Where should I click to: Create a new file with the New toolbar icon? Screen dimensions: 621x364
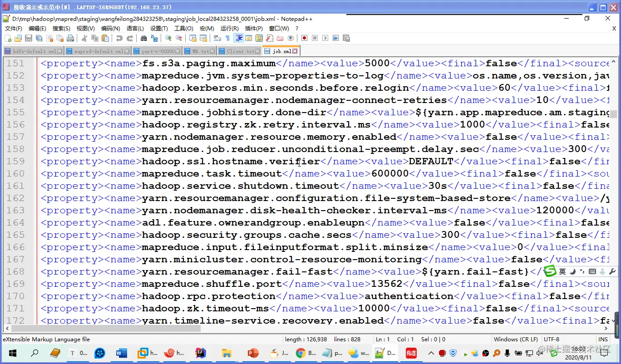tap(8, 38)
